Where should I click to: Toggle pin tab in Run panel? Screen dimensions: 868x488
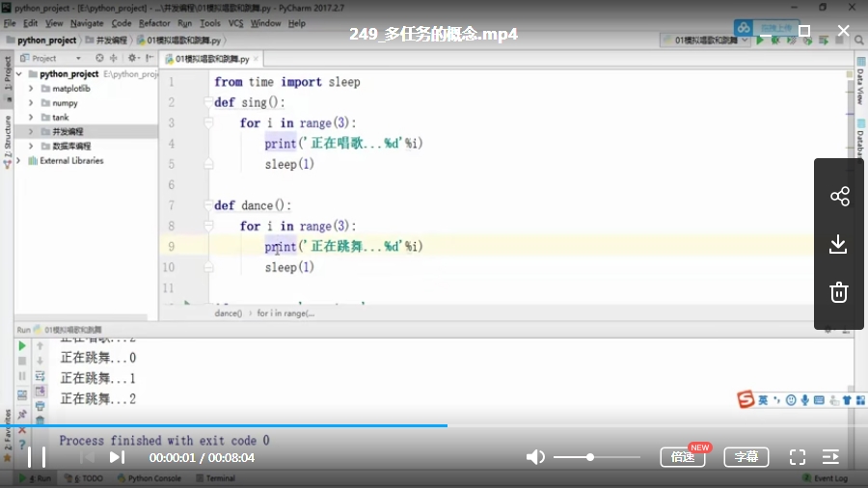pyautogui.click(x=22, y=414)
